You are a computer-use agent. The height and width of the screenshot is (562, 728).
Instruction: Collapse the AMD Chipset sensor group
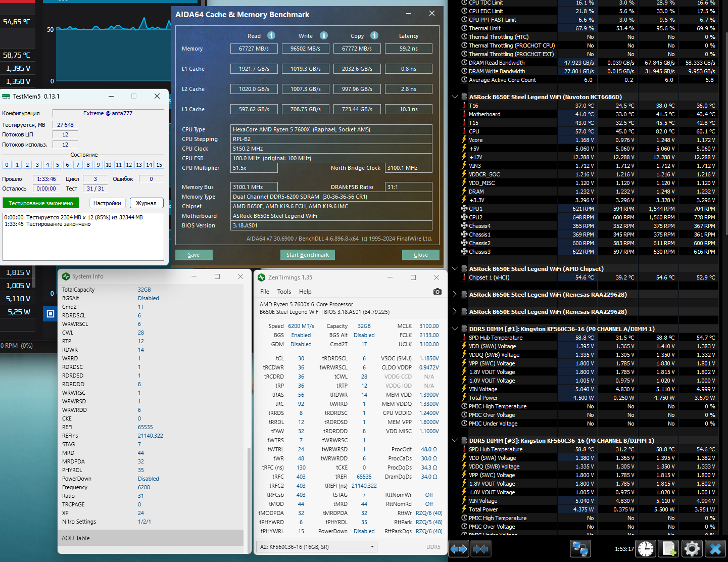click(455, 269)
